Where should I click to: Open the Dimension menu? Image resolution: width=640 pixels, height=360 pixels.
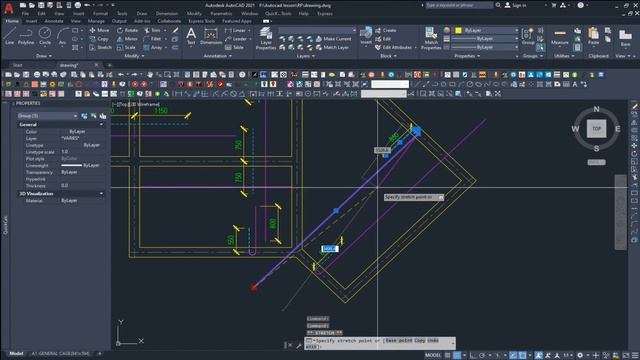167,13
